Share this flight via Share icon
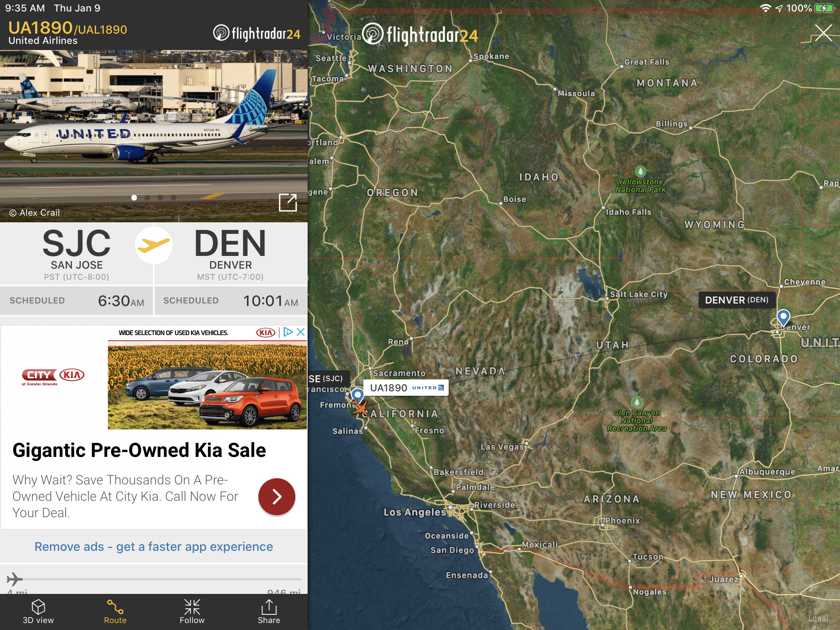 click(x=269, y=612)
